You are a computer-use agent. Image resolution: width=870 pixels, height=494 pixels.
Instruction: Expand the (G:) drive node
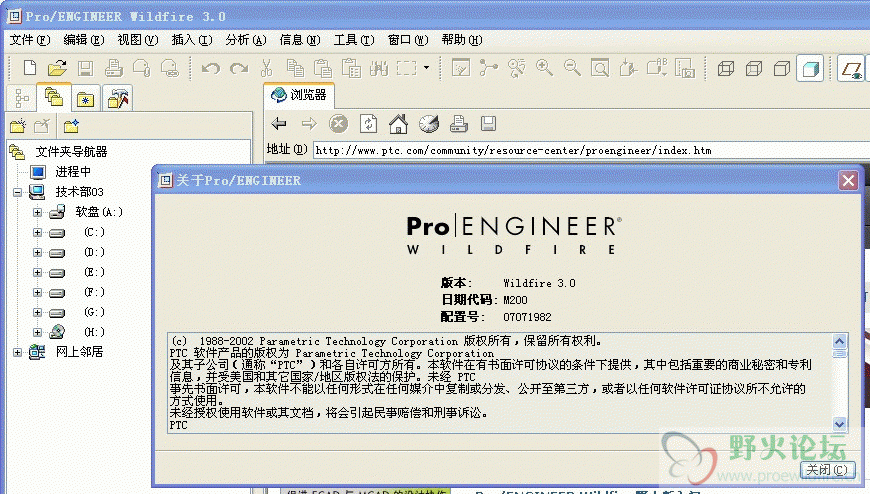point(37,312)
